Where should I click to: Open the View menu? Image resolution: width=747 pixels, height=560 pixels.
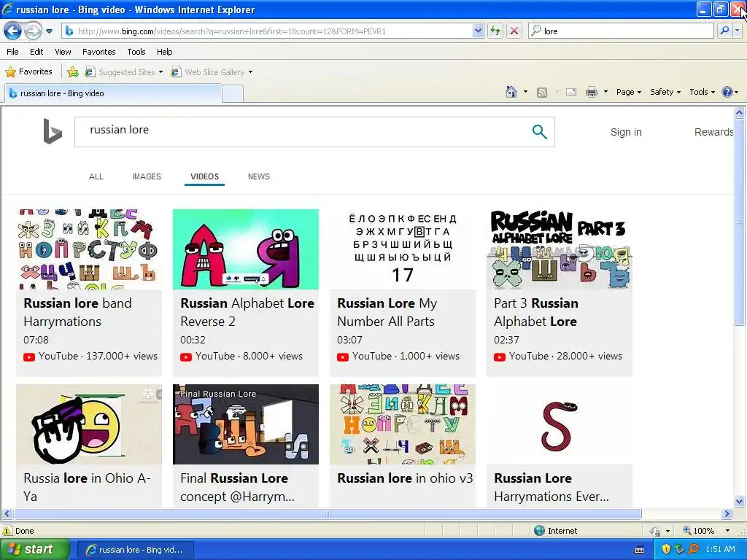pos(63,52)
